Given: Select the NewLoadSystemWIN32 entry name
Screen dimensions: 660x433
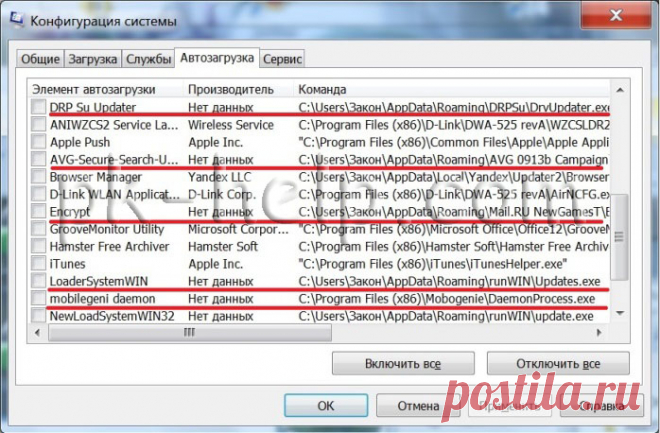Looking at the screenshot, I should coord(112,316).
